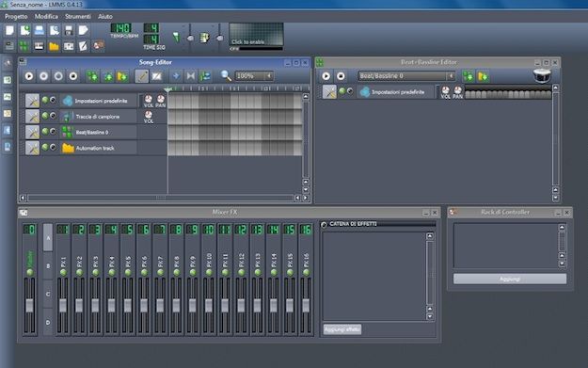Click Aggiungi effetto button
The image size is (588, 368).
342,329
